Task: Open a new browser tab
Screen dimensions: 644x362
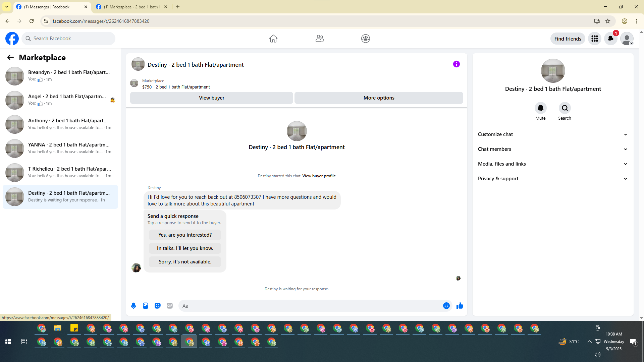Action: 178,7
